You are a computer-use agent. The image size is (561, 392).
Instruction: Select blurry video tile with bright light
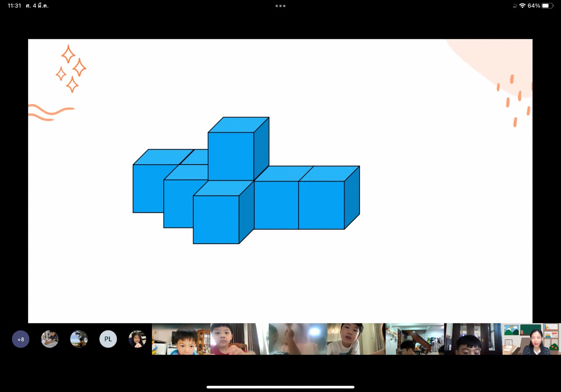pos(298,339)
